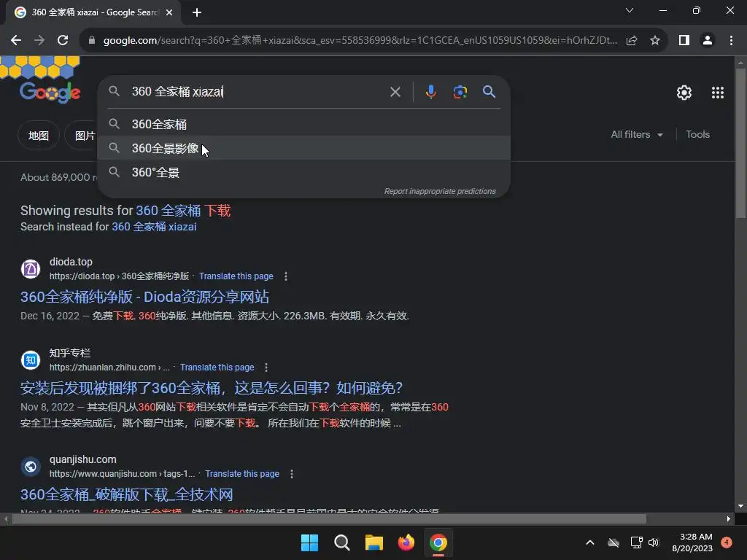Open Google quick settings gear
This screenshot has width=747, height=560.
684,93
